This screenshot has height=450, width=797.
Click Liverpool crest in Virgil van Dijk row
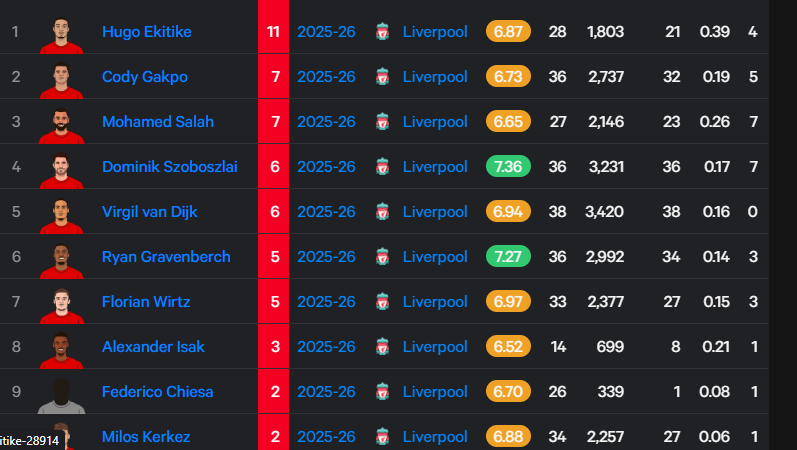[x=382, y=212]
